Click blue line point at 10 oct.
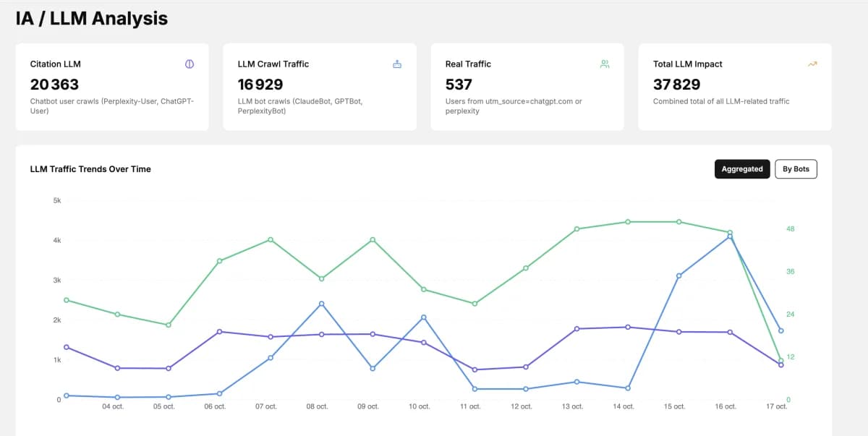 tap(423, 317)
